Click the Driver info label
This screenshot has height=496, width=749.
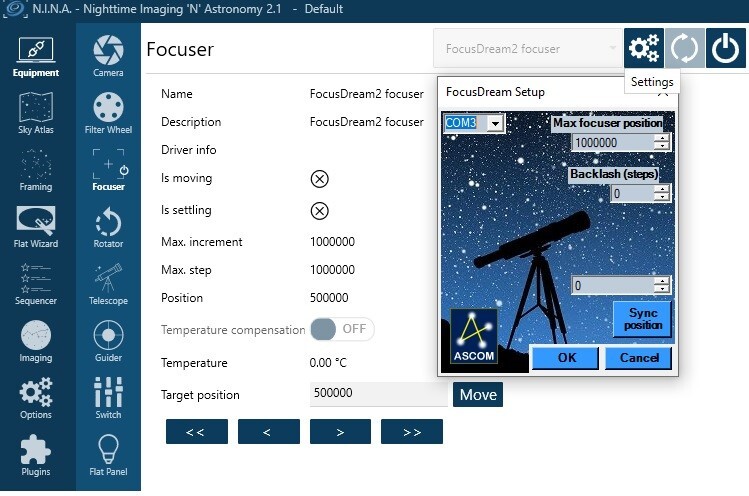pyautogui.click(x=189, y=150)
